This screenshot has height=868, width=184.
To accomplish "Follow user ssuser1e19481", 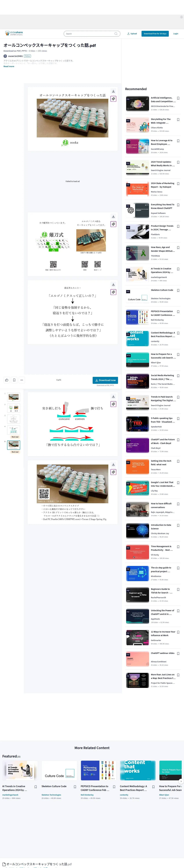I will coord(27,56).
